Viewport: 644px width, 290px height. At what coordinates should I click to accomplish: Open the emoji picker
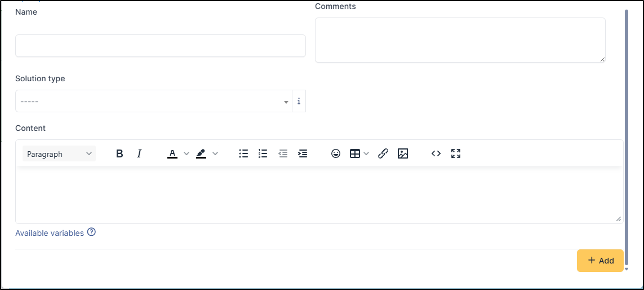(x=336, y=153)
